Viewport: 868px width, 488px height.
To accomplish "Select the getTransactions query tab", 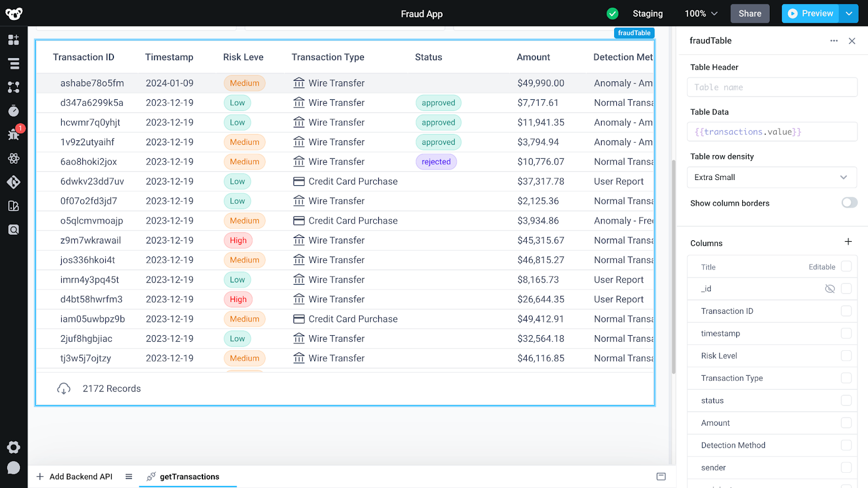I will pos(188,477).
